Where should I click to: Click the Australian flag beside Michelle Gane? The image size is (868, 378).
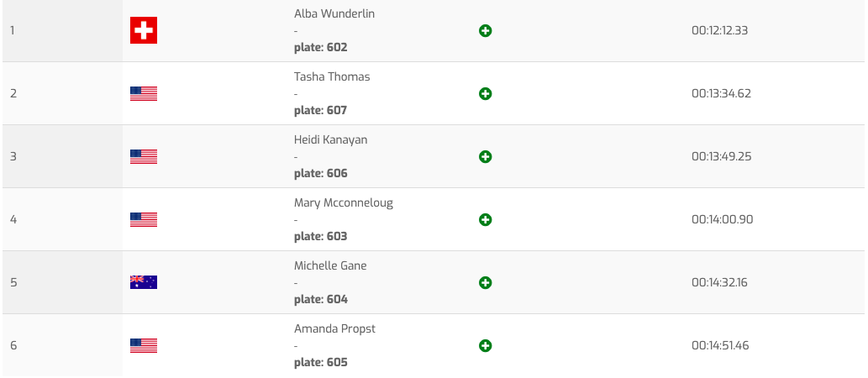[x=144, y=283]
